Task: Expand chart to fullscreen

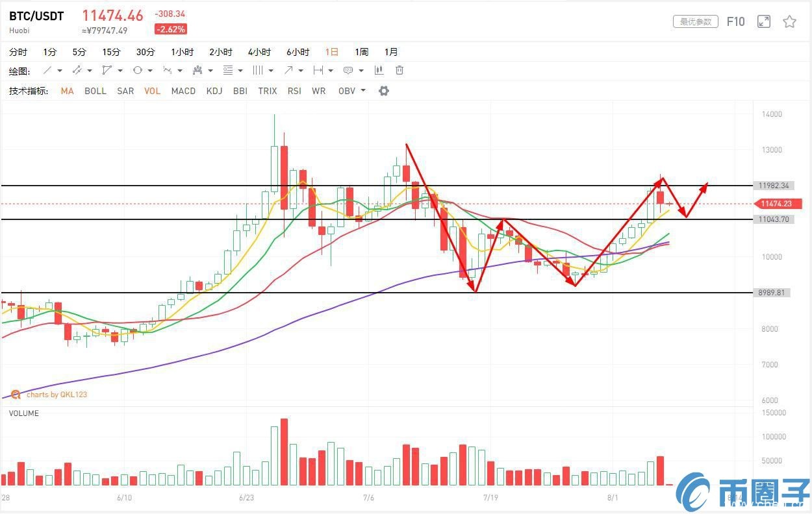Action: 764,22
